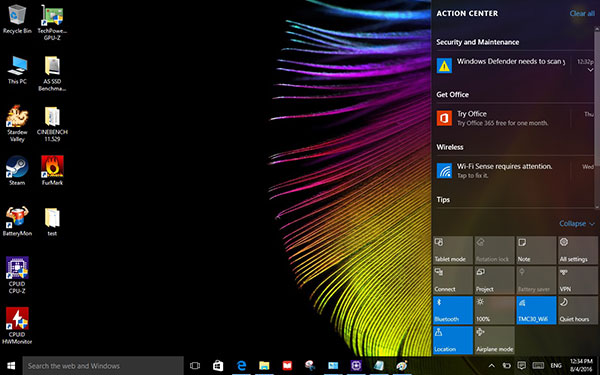Turn off Location quick action

click(453, 340)
